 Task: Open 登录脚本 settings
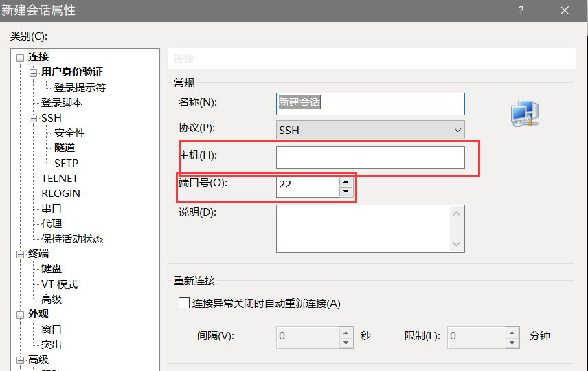(x=62, y=102)
